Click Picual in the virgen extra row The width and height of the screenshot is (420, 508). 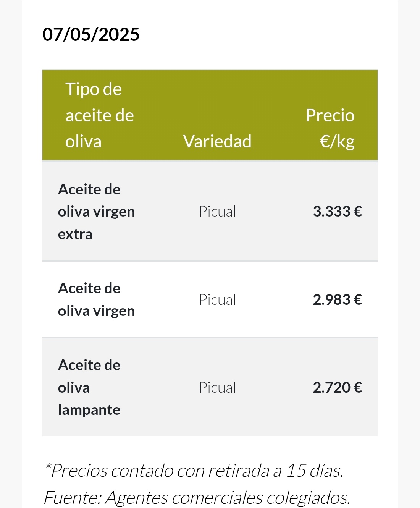tap(217, 212)
